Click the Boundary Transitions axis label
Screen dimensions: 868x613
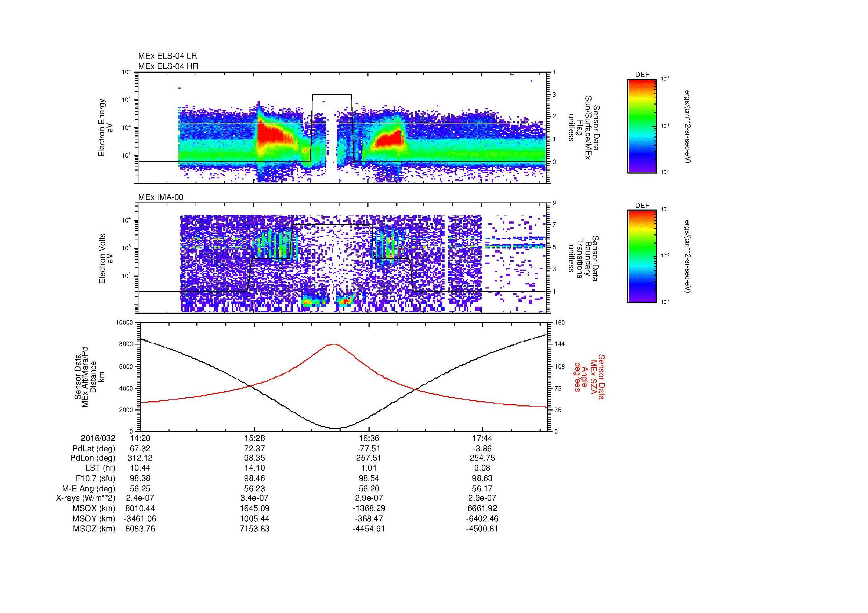pyautogui.click(x=584, y=258)
